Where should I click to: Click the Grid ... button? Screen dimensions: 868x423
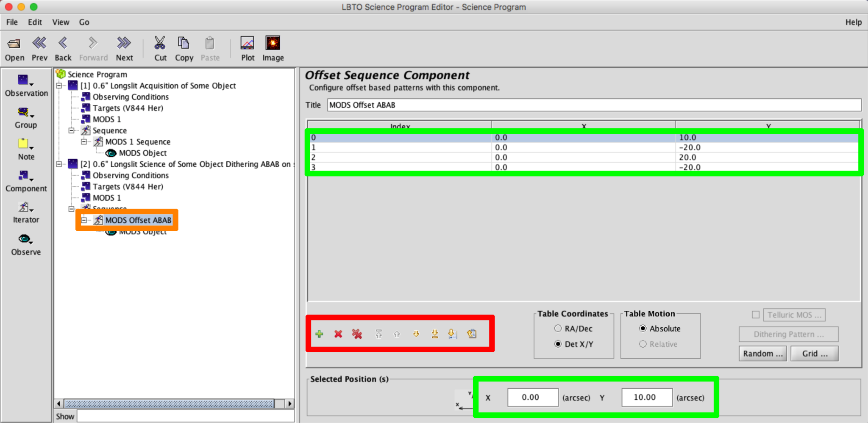(815, 354)
